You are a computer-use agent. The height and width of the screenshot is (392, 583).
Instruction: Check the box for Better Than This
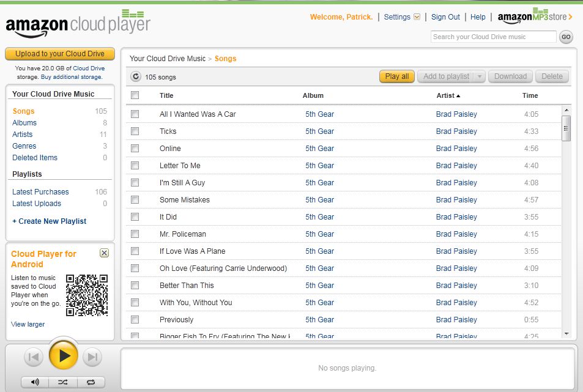tap(135, 286)
